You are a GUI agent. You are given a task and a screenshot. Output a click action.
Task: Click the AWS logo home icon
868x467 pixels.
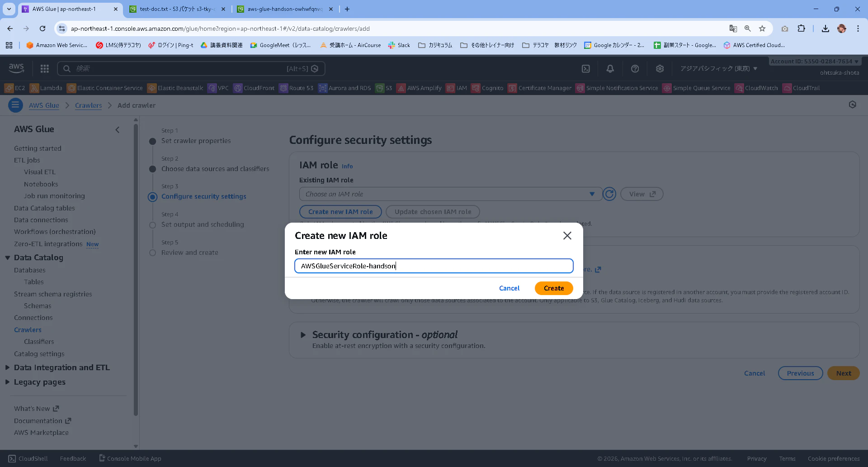(16, 68)
